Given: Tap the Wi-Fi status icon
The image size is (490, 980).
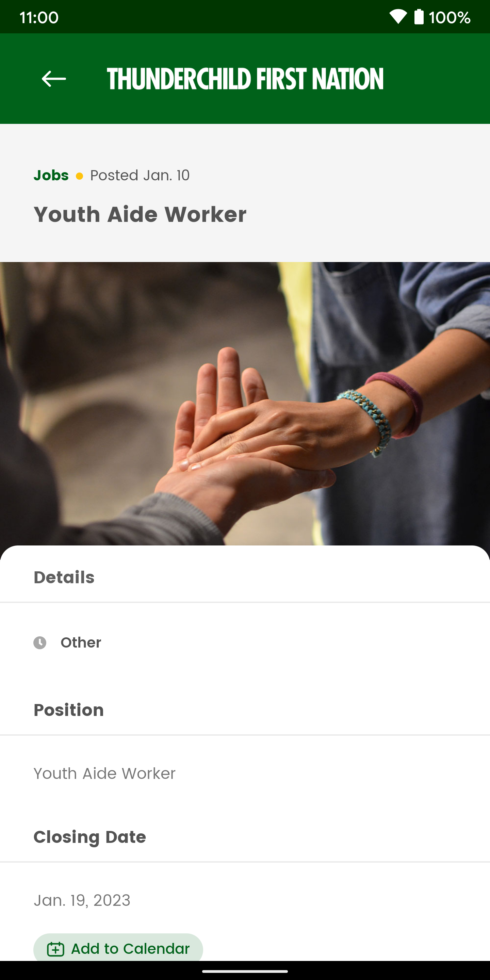Looking at the screenshot, I should [398, 17].
